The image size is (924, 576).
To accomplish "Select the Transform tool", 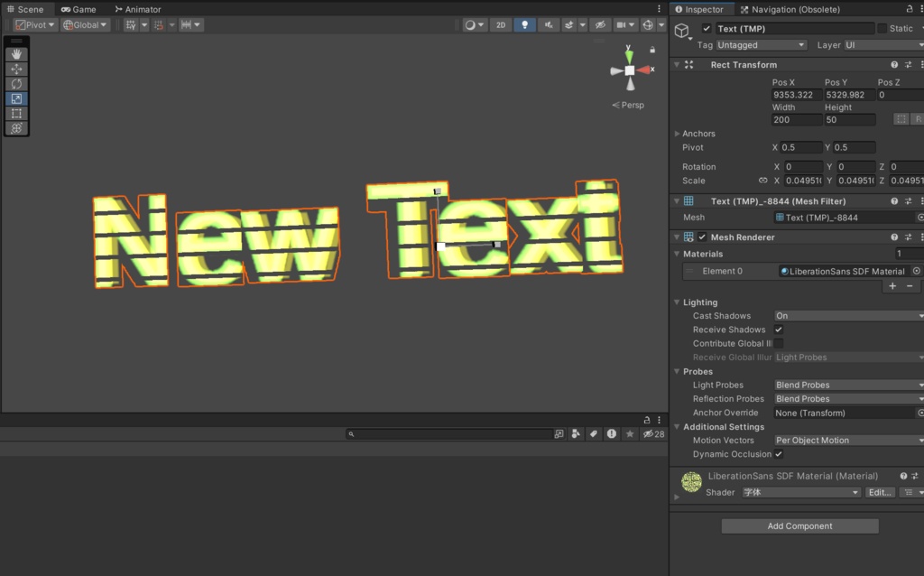I will point(16,128).
